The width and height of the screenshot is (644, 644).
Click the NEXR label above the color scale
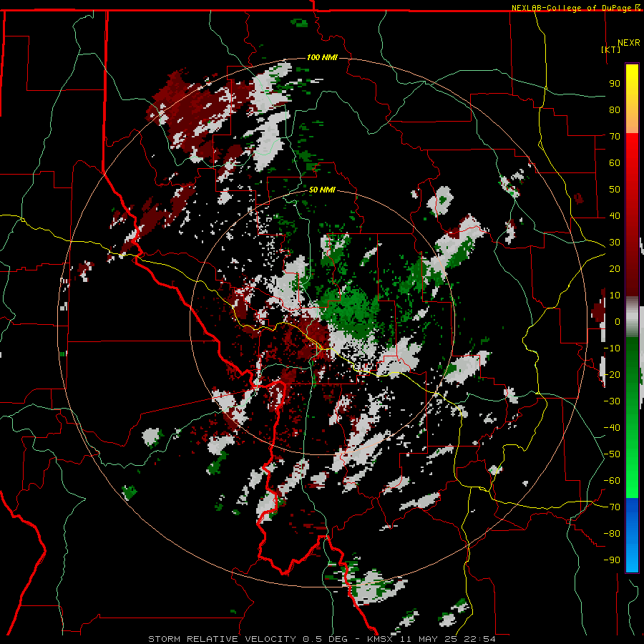(x=629, y=43)
